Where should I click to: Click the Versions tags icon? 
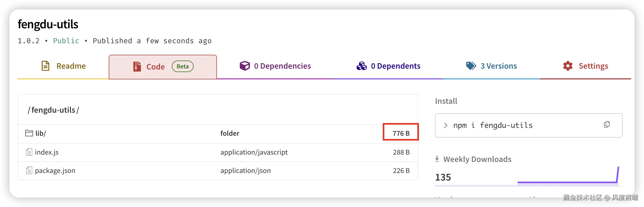point(471,66)
